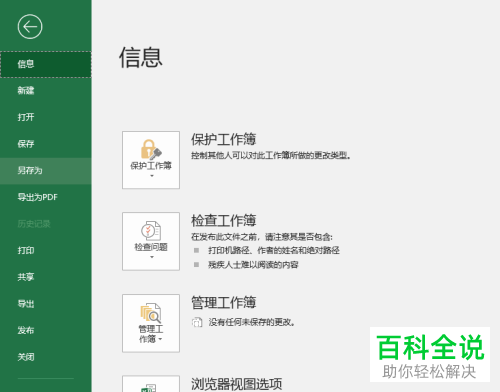Screen dimensions: 500x392
Task: Open 发布 from the left menu
Action: click(x=46, y=331)
